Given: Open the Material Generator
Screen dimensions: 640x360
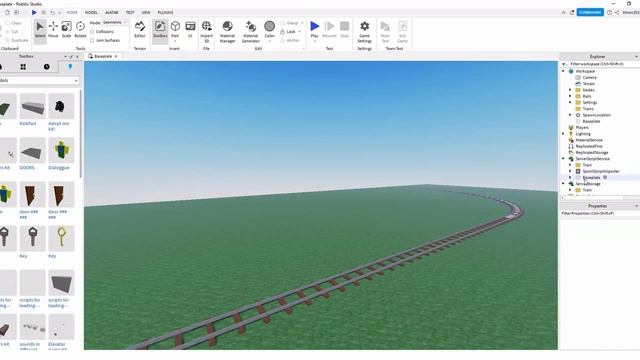Looking at the screenshot, I should (251, 31).
